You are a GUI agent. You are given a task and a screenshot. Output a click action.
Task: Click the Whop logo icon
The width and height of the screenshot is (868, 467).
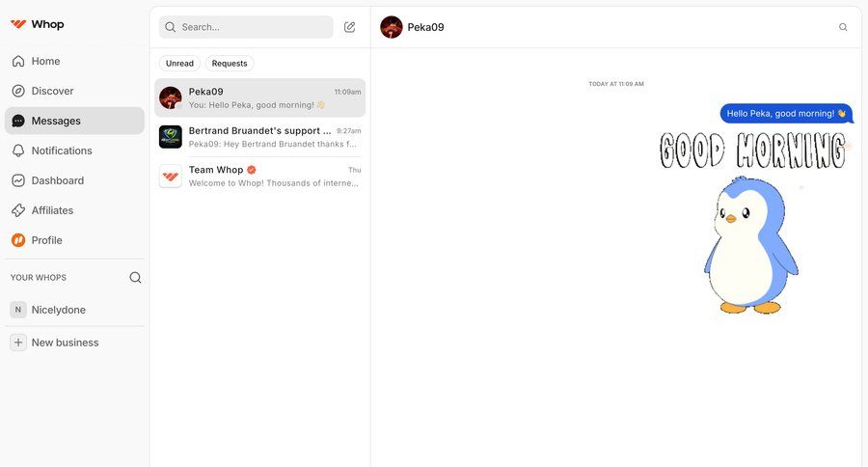click(x=18, y=24)
